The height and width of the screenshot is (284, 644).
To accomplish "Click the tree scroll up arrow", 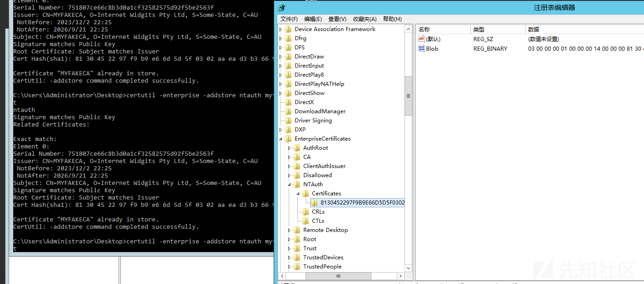I will [409, 28].
